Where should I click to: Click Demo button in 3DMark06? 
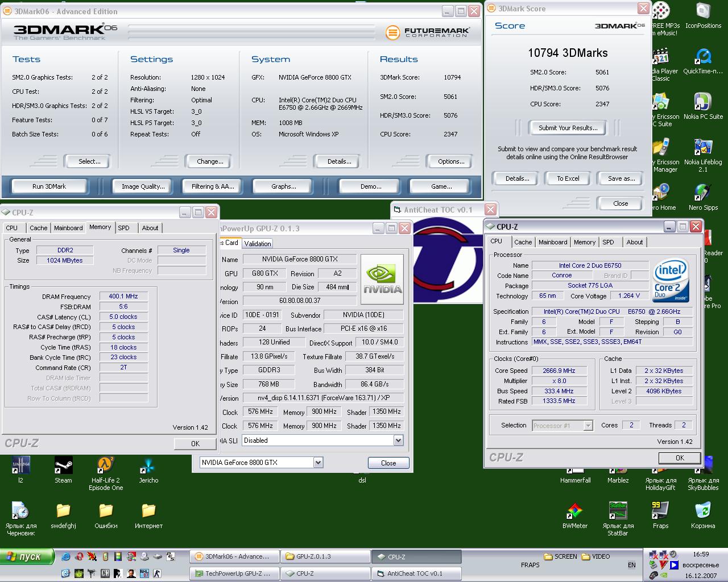point(371,186)
